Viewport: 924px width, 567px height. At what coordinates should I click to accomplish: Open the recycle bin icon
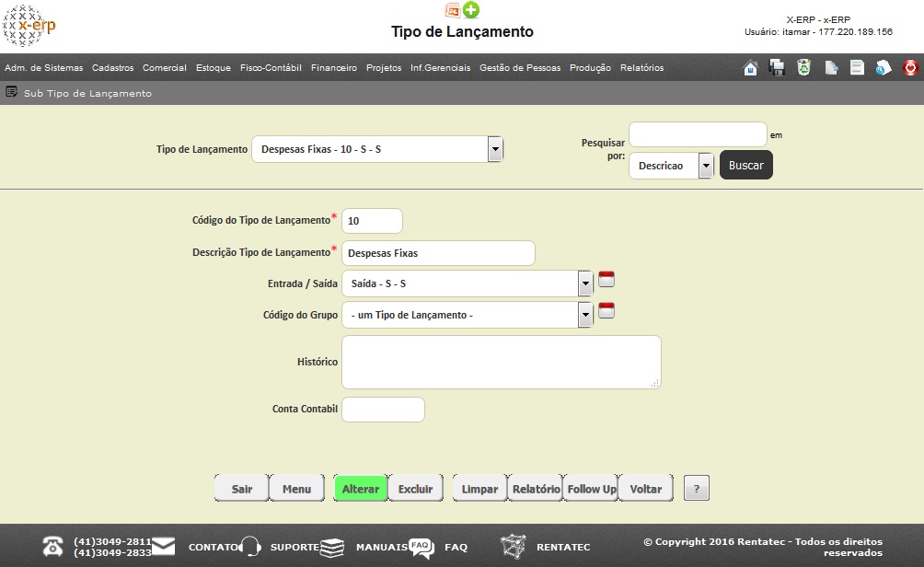[803, 68]
